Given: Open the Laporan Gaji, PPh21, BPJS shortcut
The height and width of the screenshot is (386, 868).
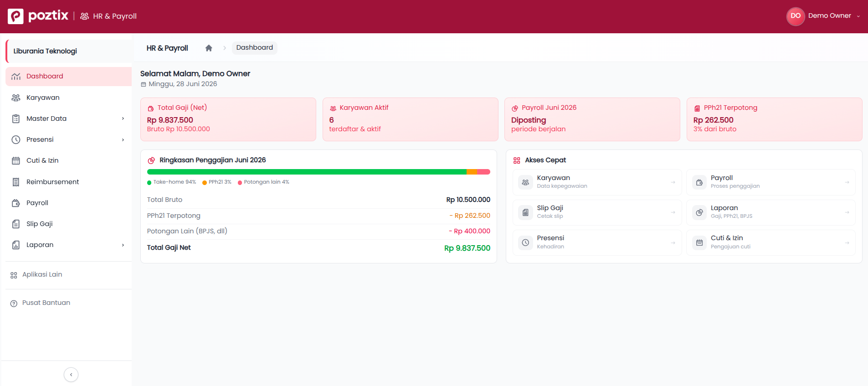Looking at the screenshot, I should 770,212.
